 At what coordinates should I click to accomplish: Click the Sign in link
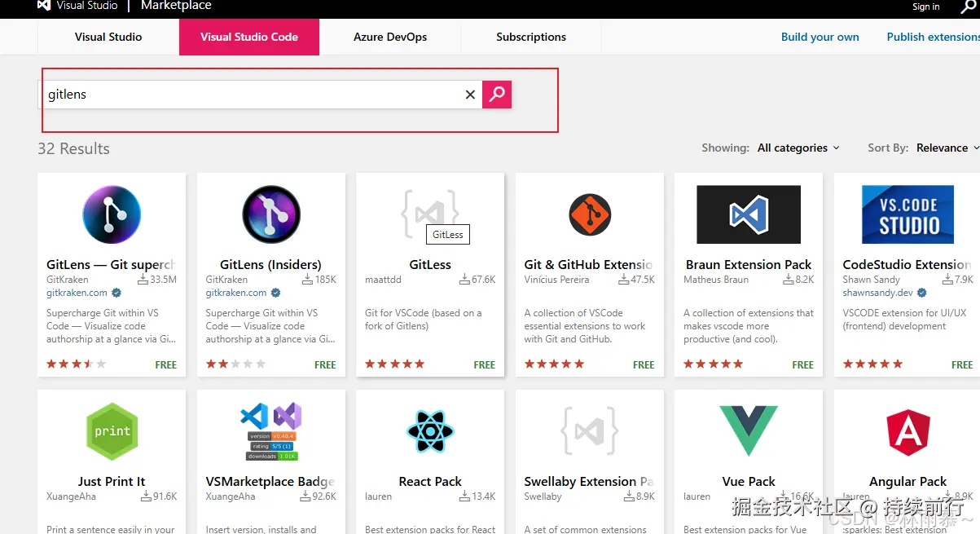point(925,7)
